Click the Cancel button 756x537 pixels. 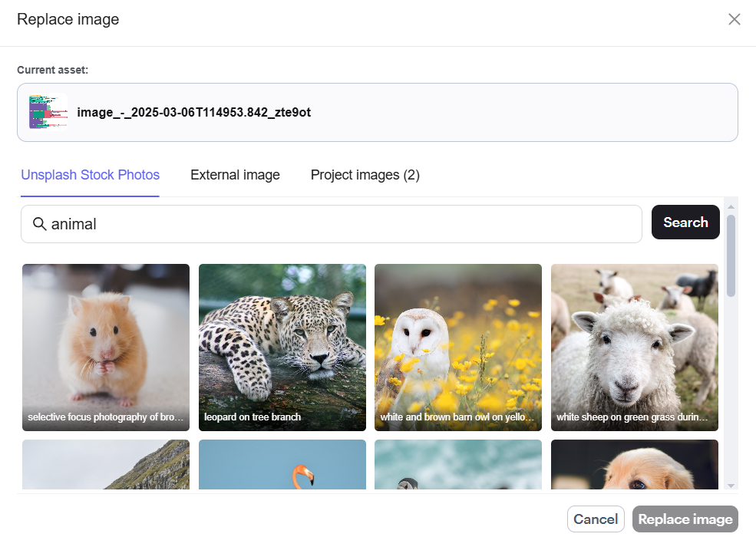[596, 519]
